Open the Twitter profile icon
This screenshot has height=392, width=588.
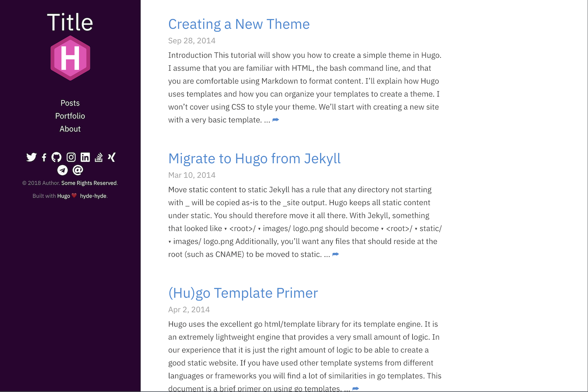(x=31, y=157)
